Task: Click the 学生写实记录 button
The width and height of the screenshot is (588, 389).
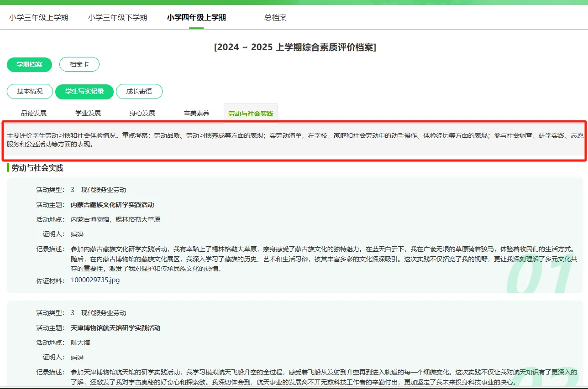Action: [x=84, y=91]
